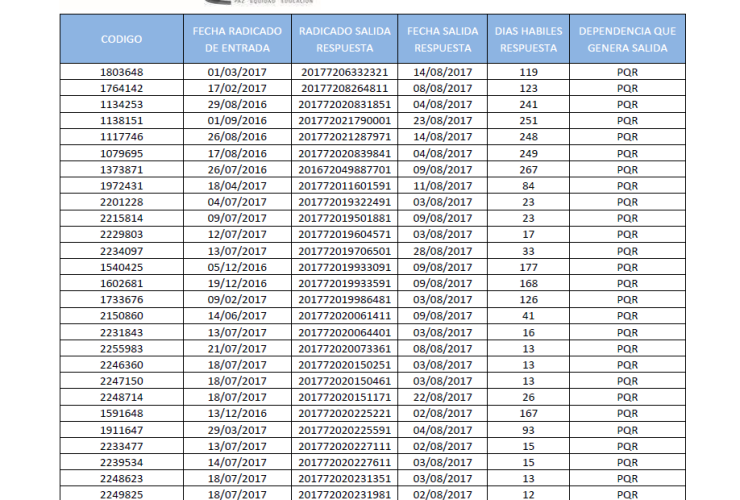Click entry date 01/03/2017
740x500 pixels.
237,72
